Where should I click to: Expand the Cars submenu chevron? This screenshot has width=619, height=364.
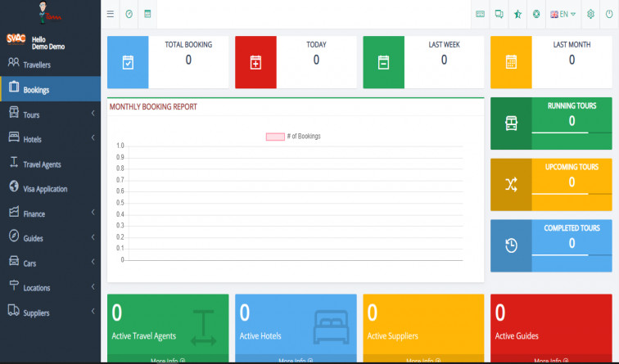(x=93, y=262)
